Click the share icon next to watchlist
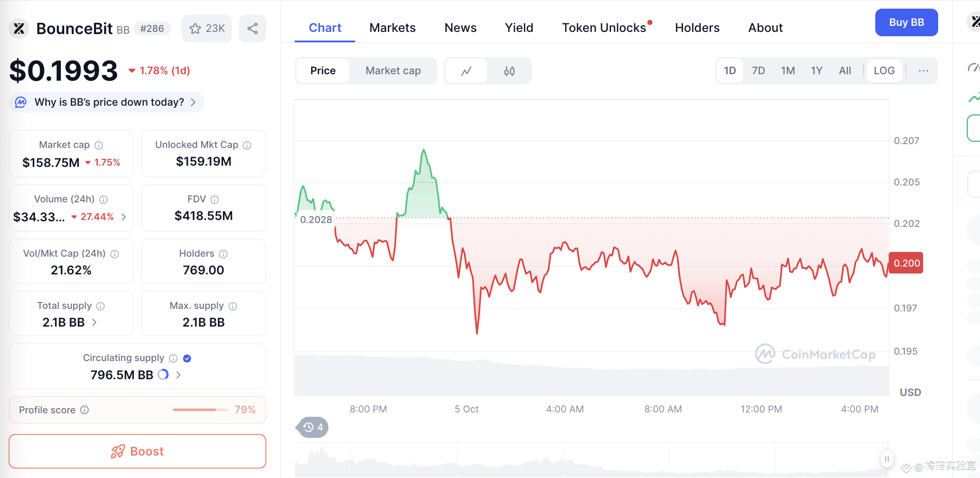The image size is (980, 478). 253,28
